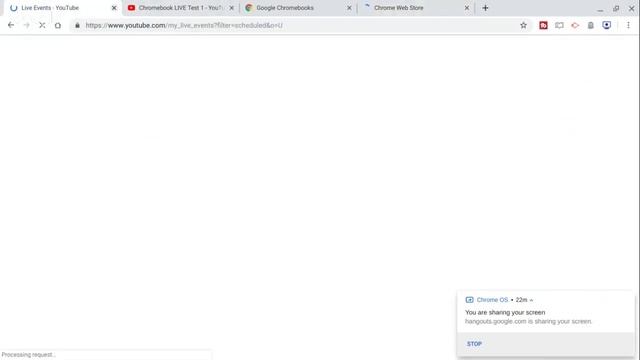Go back to the previous page
Image resolution: width=640 pixels, height=360 pixels.
pyautogui.click(x=11, y=25)
